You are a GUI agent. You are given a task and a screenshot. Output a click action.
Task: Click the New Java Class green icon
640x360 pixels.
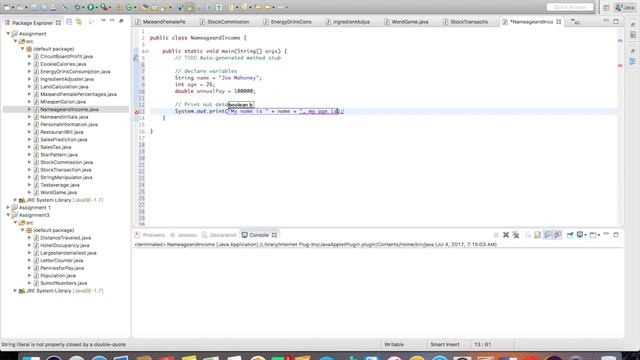click(129, 7)
